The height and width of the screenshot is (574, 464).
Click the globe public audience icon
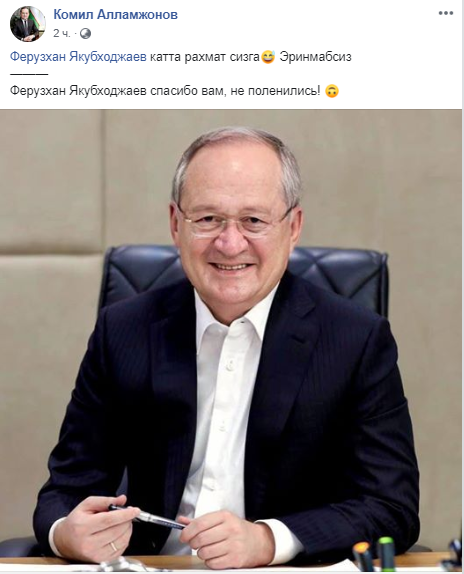[x=85, y=34]
